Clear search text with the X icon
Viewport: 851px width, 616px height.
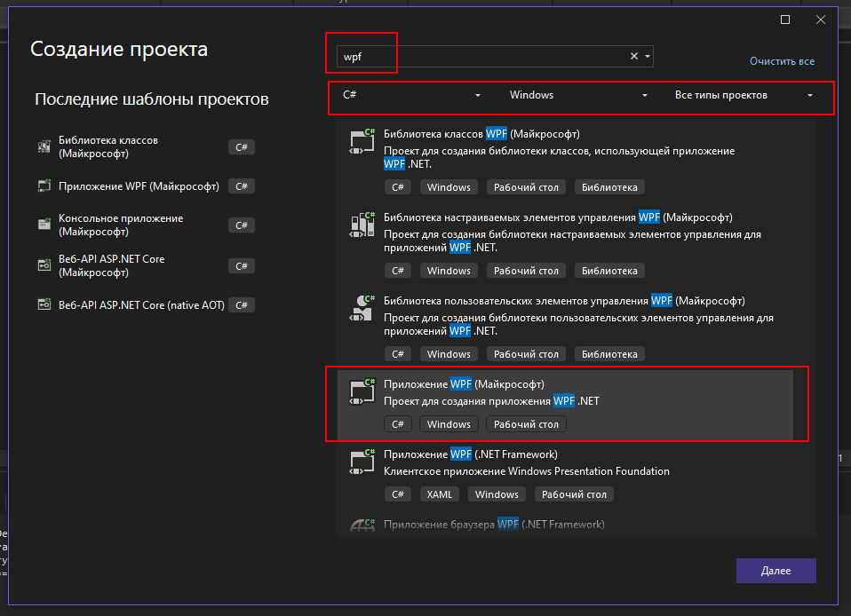point(634,56)
